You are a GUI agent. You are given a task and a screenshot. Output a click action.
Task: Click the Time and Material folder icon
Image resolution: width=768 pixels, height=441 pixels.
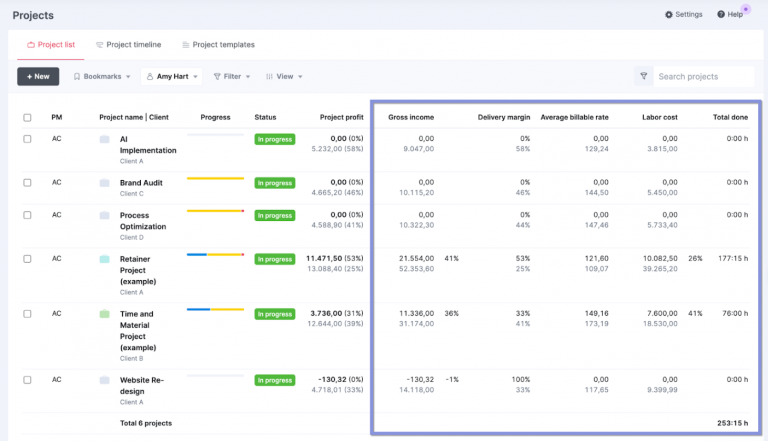click(x=105, y=314)
